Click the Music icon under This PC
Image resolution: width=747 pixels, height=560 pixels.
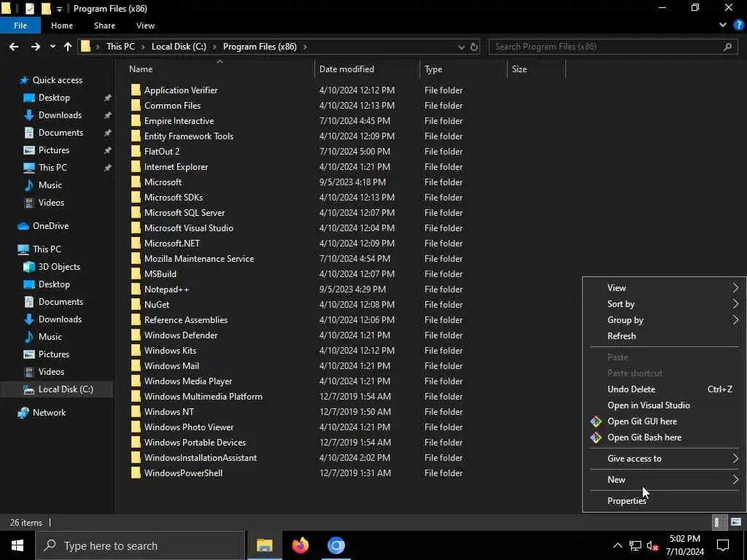tap(29, 337)
